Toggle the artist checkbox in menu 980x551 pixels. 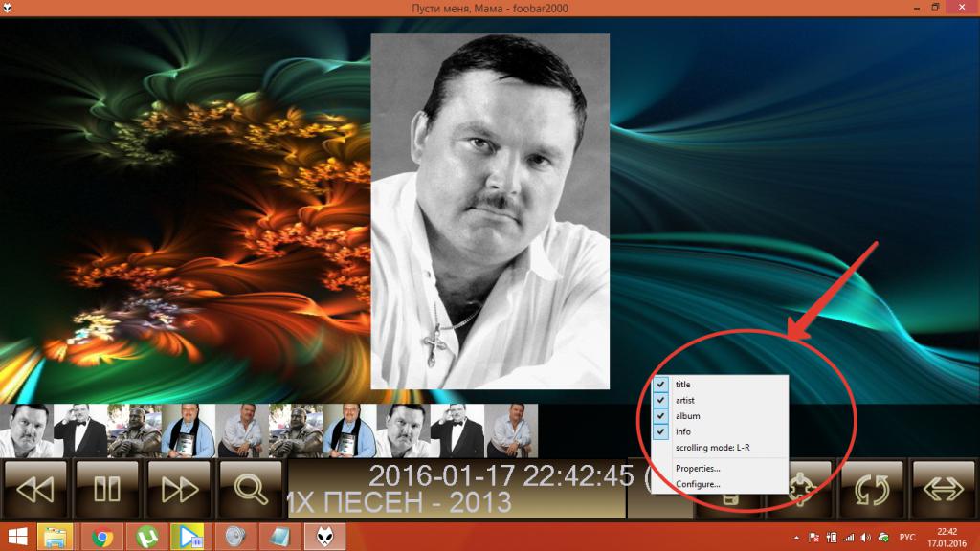click(x=683, y=401)
